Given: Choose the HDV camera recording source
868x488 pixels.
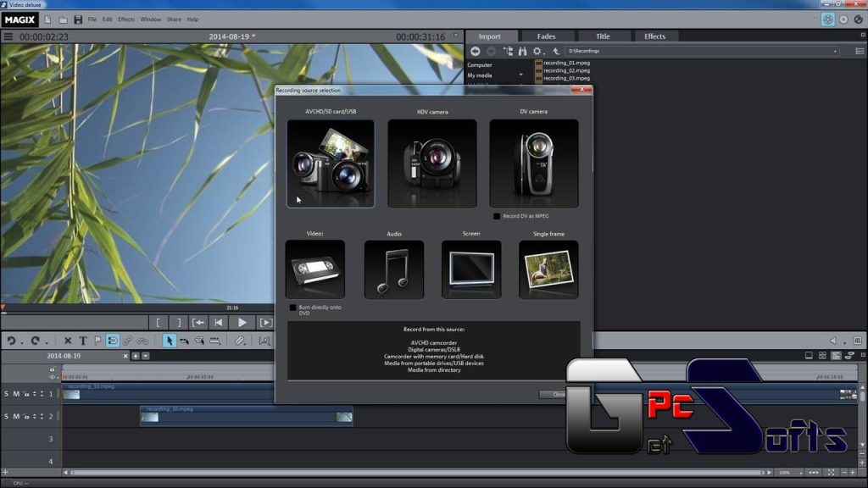Looking at the screenshot, I should [x=432, y=164].
